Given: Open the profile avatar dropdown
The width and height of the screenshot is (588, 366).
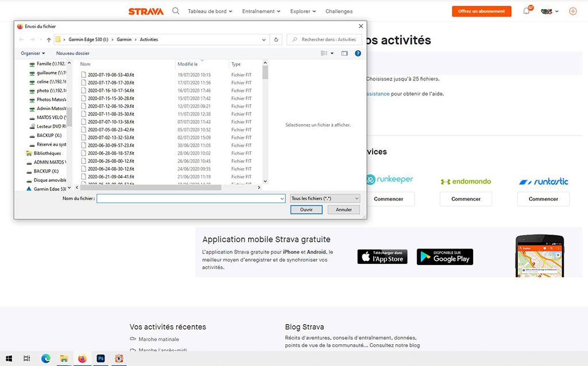Looking at the screenshot, I should [x=550, y=11].
